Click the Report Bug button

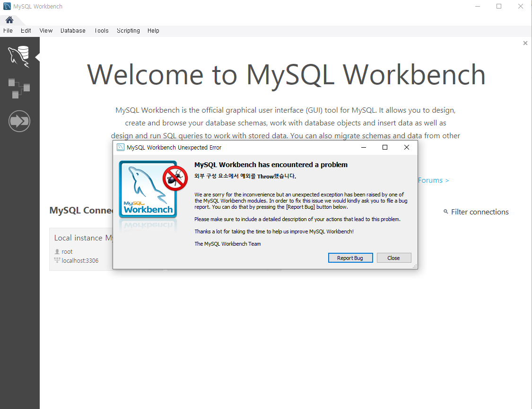point(350,258)
